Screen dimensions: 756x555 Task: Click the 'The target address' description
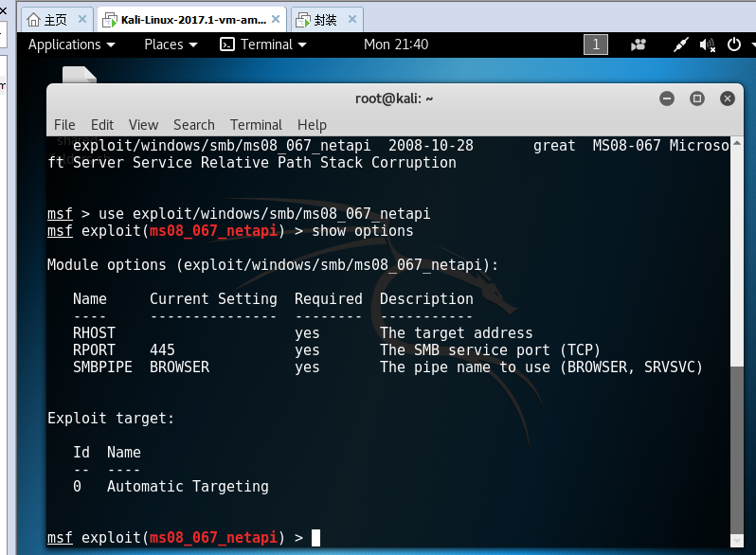click(456, 333)
